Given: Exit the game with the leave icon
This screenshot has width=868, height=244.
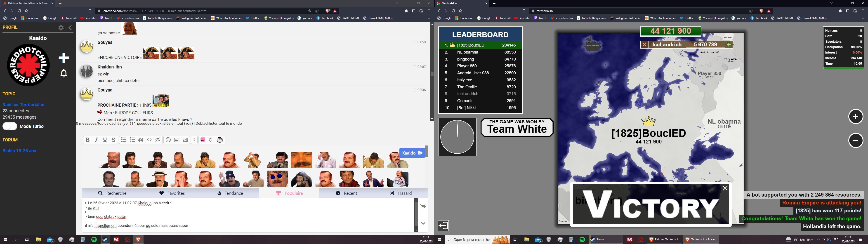Looking at the screenshot, I should pos(443,225).
